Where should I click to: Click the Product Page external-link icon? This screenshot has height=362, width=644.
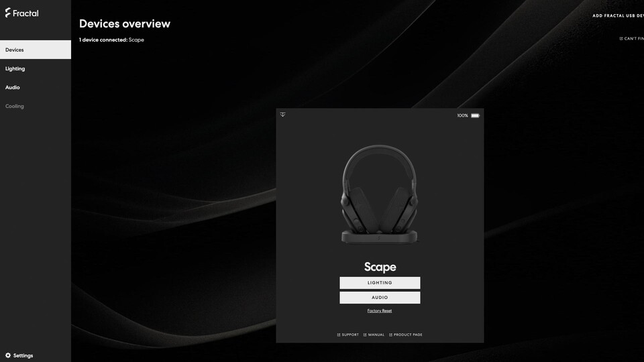pyautogui.click(x=390, y=335)
